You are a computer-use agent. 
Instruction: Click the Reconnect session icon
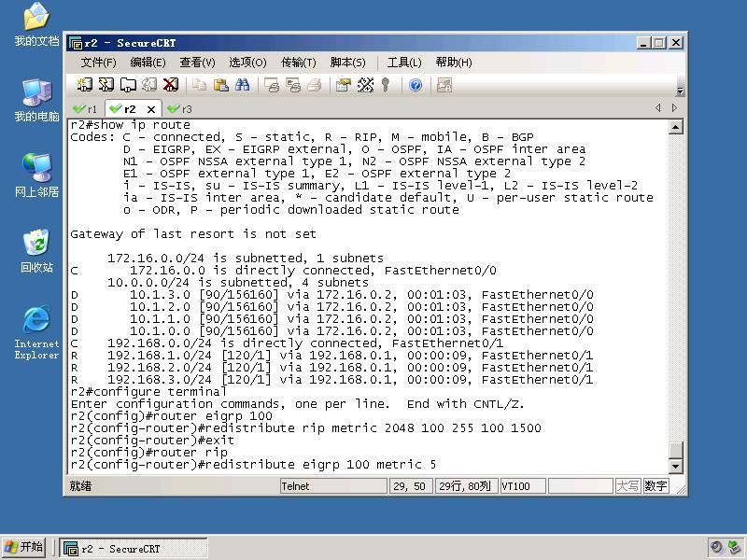pyautogui.click(x=149, y=85)
